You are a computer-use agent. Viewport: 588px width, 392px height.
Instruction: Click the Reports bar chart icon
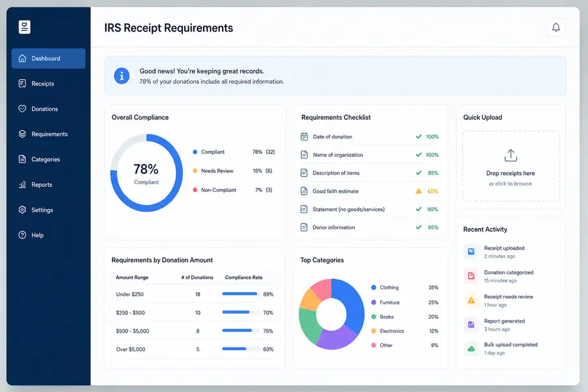pos(22,184)
